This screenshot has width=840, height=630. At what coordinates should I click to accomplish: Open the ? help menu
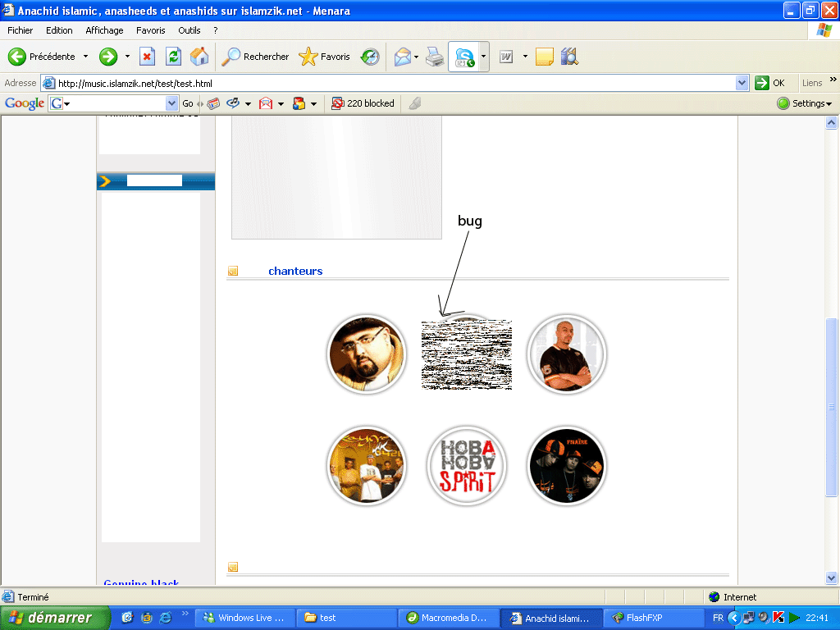click(216, 30)
